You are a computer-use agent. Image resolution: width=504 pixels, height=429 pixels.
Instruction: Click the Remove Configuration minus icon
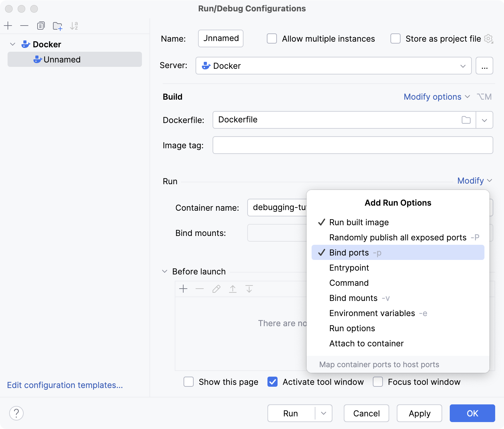(24, 26)
